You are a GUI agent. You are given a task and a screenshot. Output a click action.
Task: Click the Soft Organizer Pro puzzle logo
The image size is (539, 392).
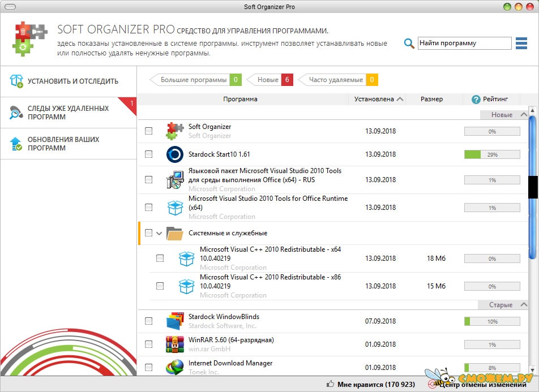click(x=30, y=39)
